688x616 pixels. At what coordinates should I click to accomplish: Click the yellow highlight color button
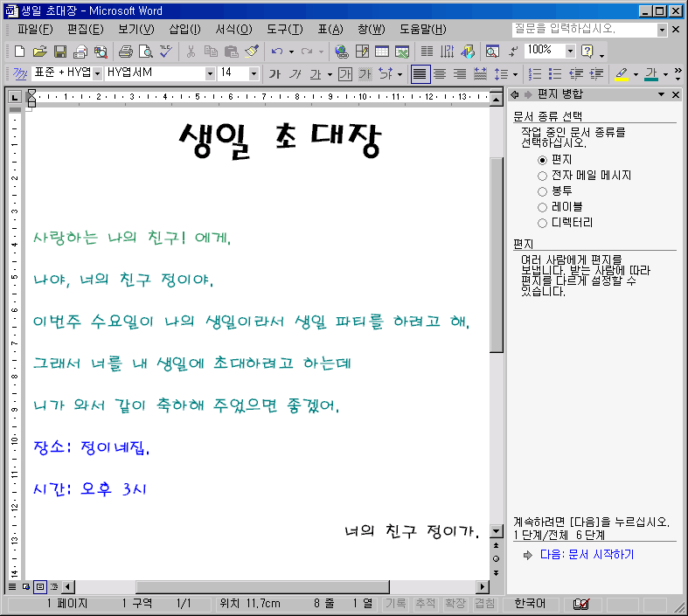tap(622, 74)
